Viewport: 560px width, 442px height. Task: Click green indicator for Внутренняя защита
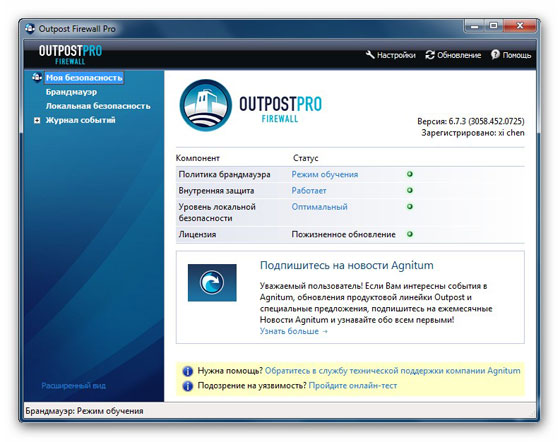[410, 190]
